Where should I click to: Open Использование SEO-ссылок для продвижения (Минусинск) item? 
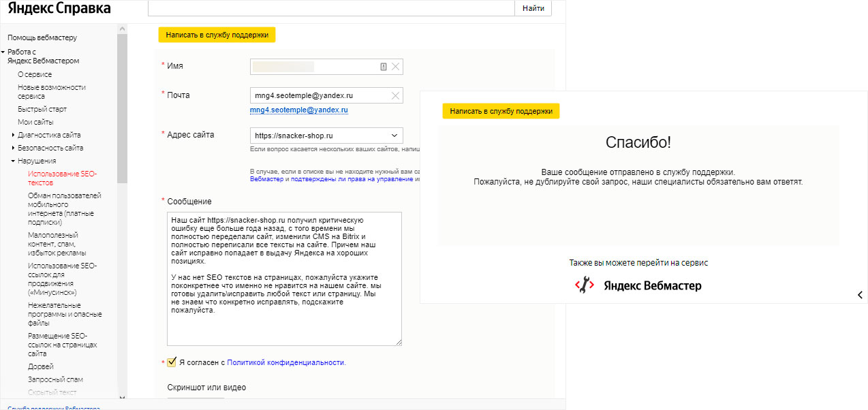[63, 279]
